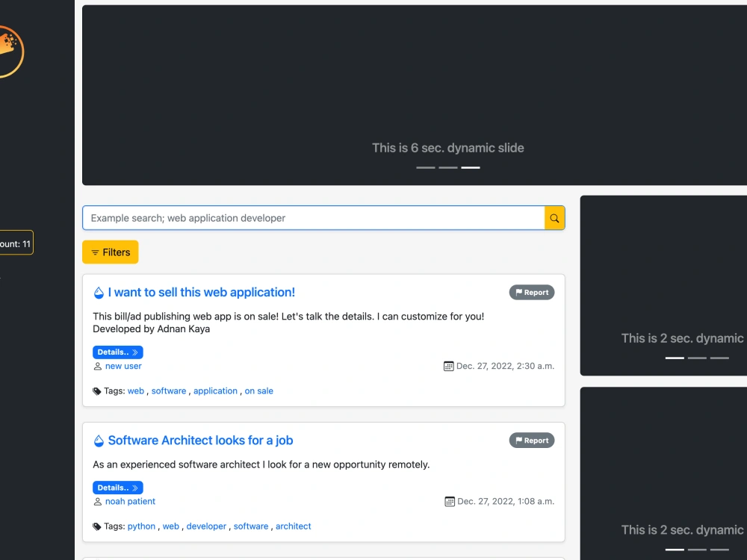Open 'Software Architect looks for a job' title link
The width and height of the screenshot is (747, 560).
200,441
